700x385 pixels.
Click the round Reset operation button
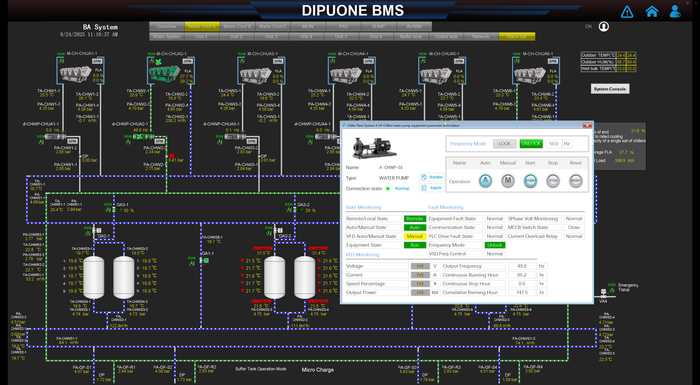coord(576,181)
